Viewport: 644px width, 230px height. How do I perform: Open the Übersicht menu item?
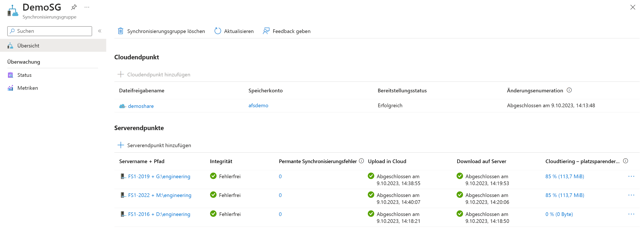point(53,46)
